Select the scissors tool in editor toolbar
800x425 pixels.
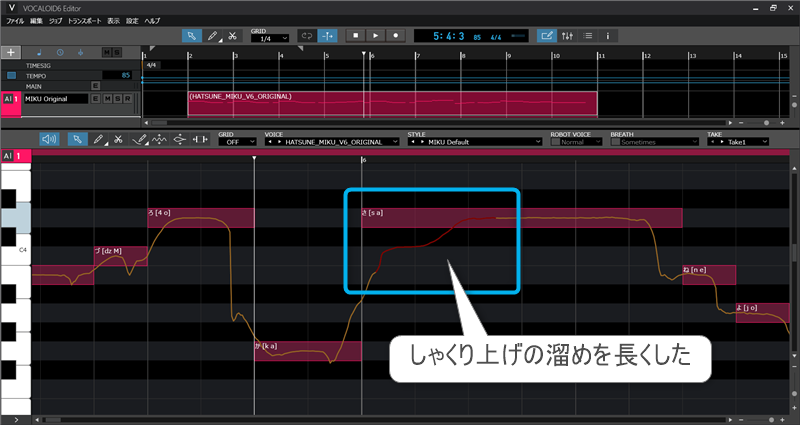point(118,139)
